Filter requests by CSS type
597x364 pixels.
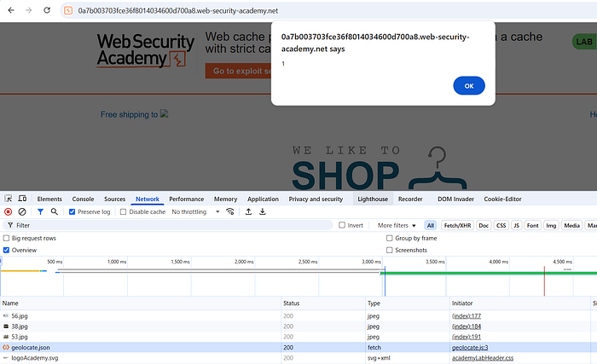coord(501,225)
